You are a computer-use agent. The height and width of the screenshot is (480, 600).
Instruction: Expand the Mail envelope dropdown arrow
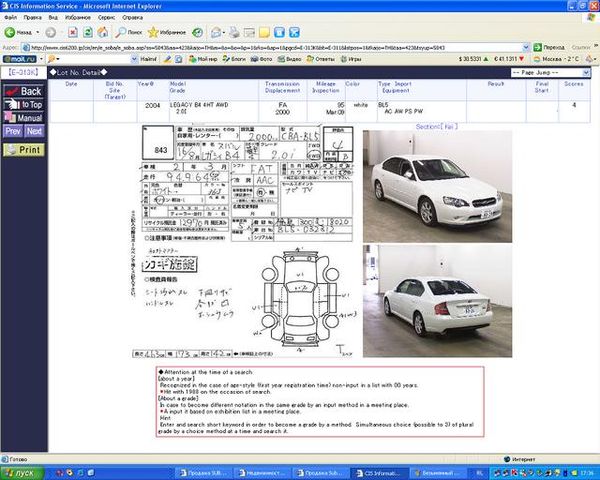tap(223, 33)
